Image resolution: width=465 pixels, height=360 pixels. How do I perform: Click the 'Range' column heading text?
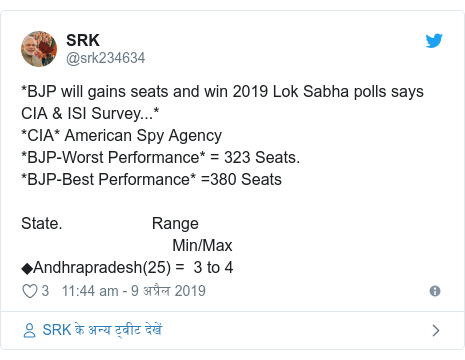(x=175, y=224)
